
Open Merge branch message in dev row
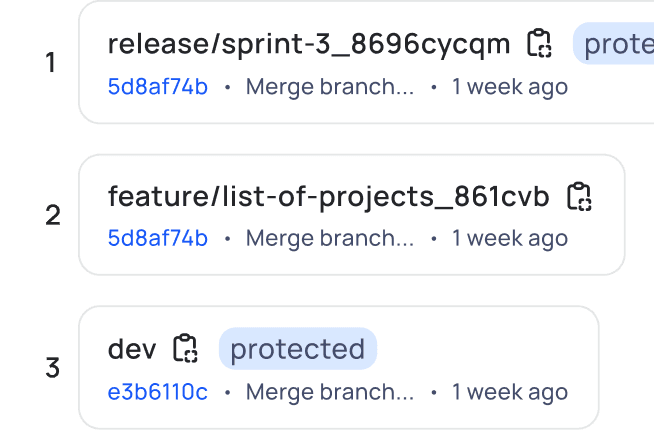point(330,392)
